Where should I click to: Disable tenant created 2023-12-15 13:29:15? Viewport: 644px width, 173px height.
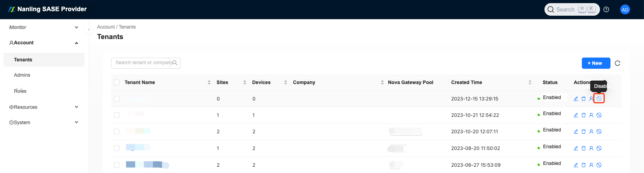tap(599, 99)
